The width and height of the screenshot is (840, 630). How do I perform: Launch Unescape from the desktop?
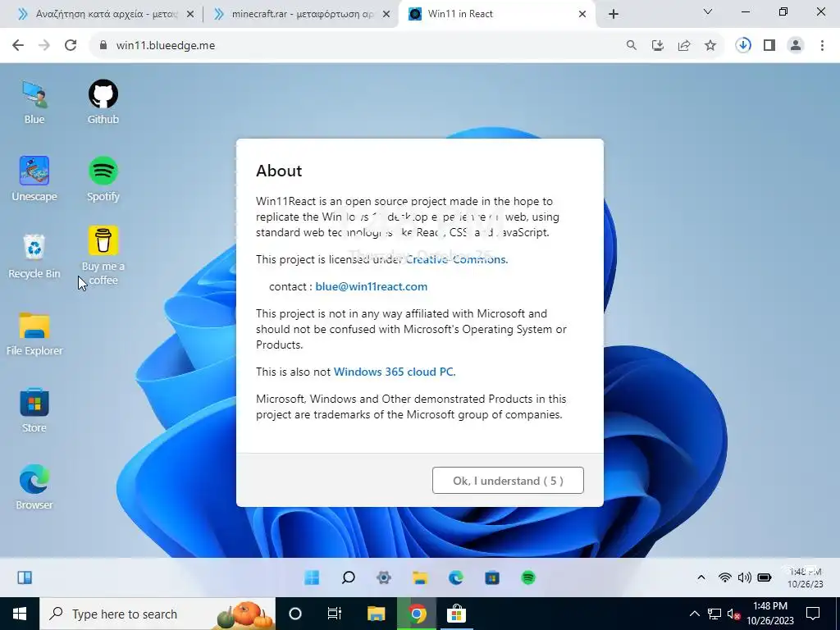34,180
